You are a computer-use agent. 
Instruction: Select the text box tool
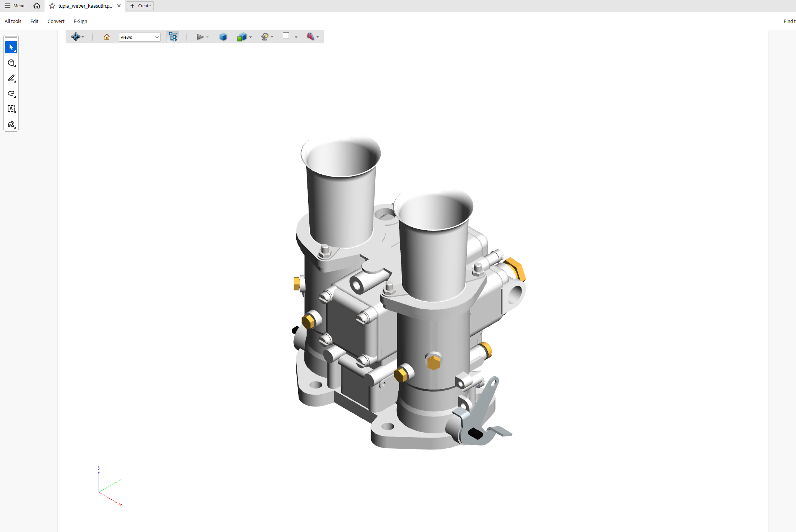11,109
